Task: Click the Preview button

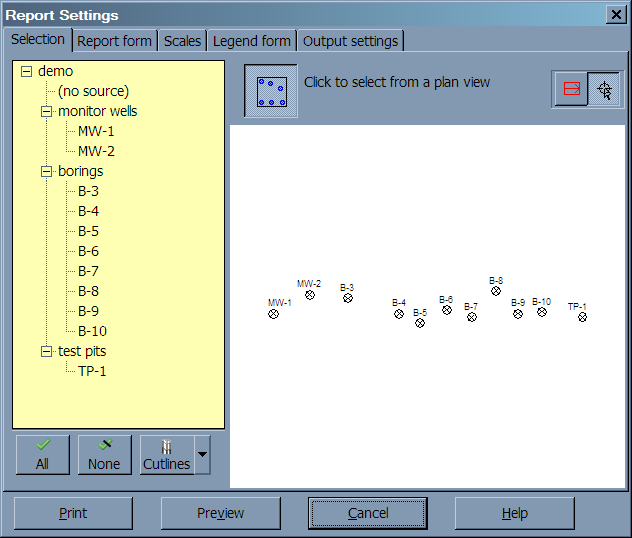Action: (220, 513)
